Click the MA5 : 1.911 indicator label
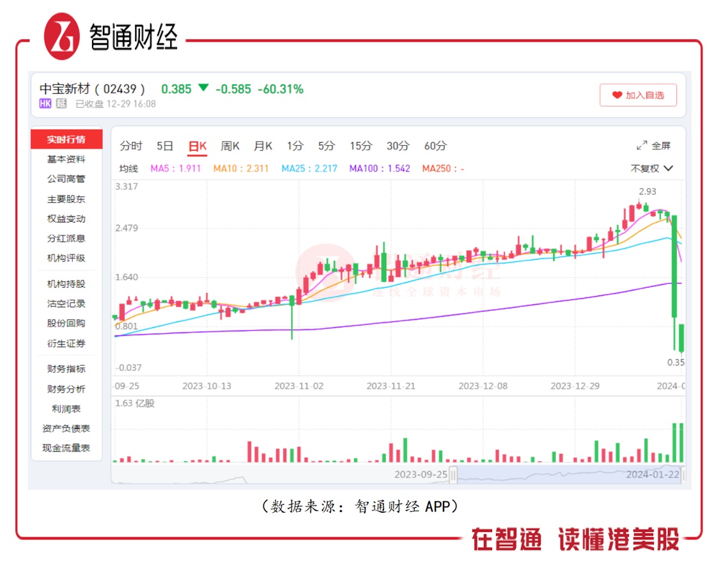Image resolution: width=728 pixels, height=571 pixels. pos(176,169)
